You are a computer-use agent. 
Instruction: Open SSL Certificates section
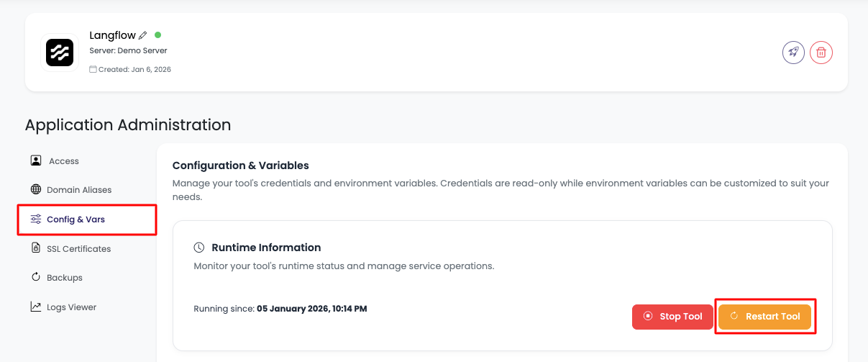(x=70, y=249)
